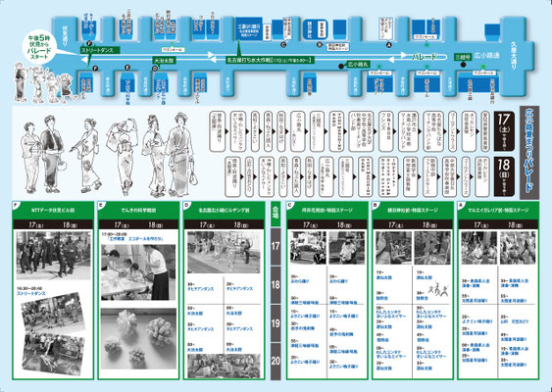The width and height of the screenshot is (552, 392).
Task: Click the D venue marker on the map
Action: (155, 69)
